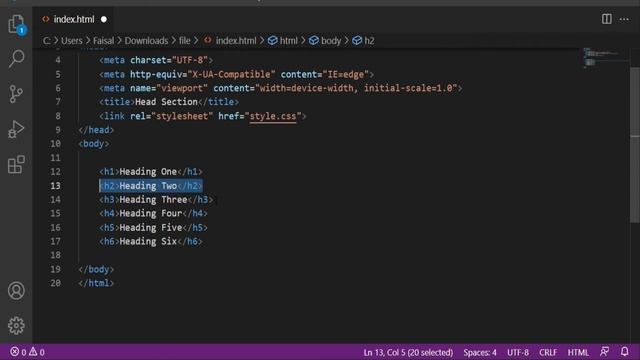The width and height of the screenshot is (640, 360).
Task: Click the closing html tag on line 20
Action: tap(96, 283)
